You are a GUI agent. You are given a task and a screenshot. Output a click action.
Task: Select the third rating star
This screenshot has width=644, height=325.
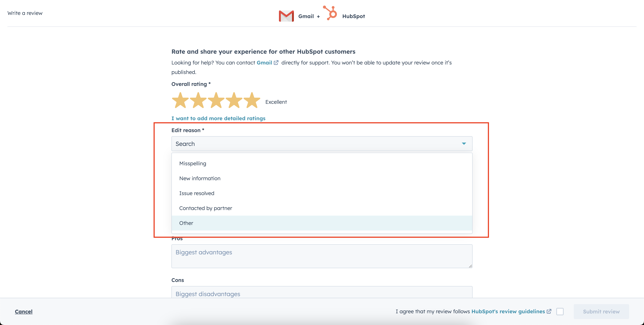[216, 100]
